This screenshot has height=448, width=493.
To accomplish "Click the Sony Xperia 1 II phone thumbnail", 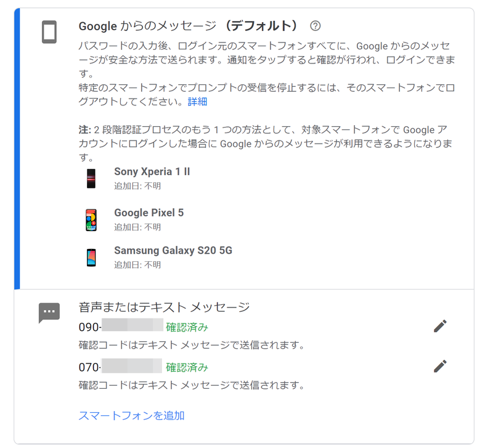I will 91,178.
